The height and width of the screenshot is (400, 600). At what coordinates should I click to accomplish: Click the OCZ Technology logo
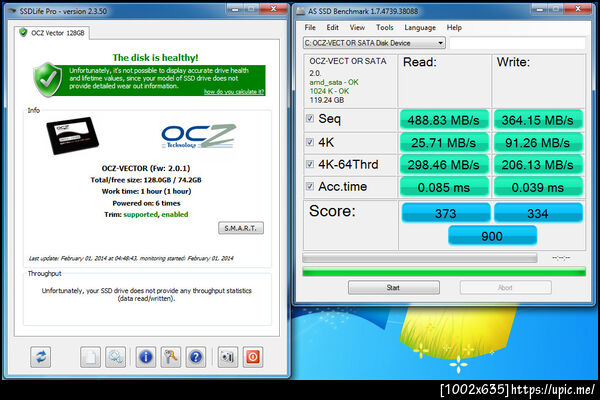coord(198,136)
